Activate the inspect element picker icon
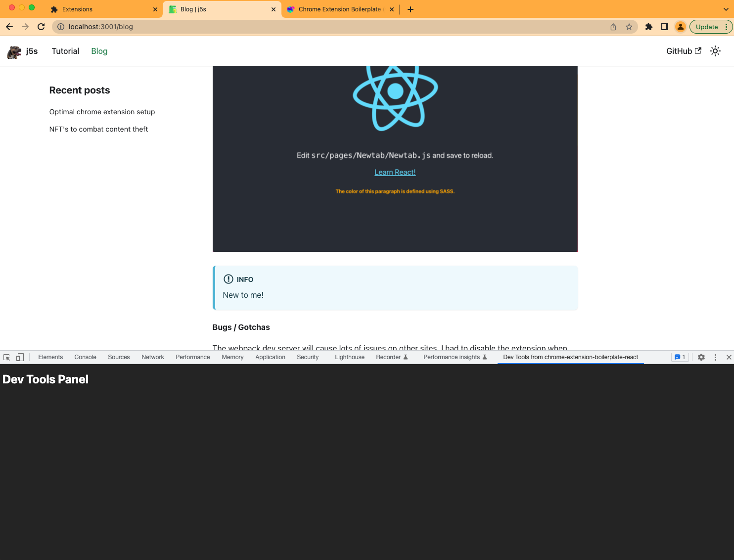Viewport: 734px width, 560px height. (7, 357)
